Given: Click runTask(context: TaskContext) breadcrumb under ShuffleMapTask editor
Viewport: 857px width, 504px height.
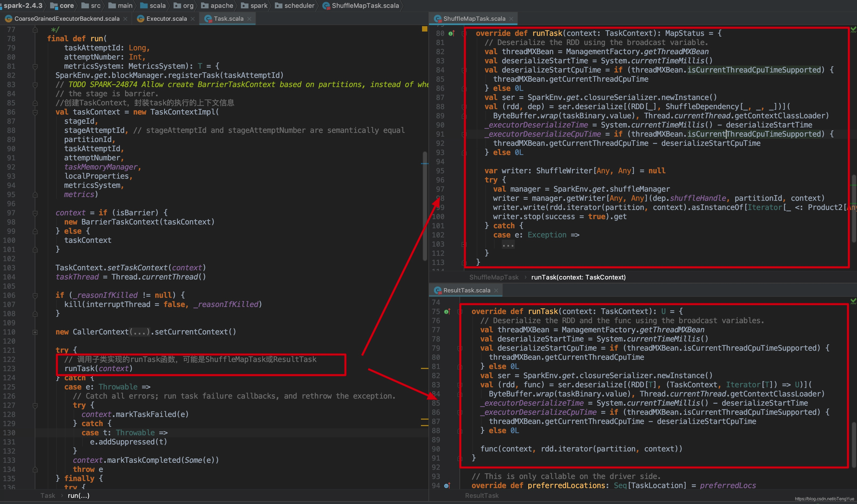Looking at the screenshot, I should coord(578,277).
